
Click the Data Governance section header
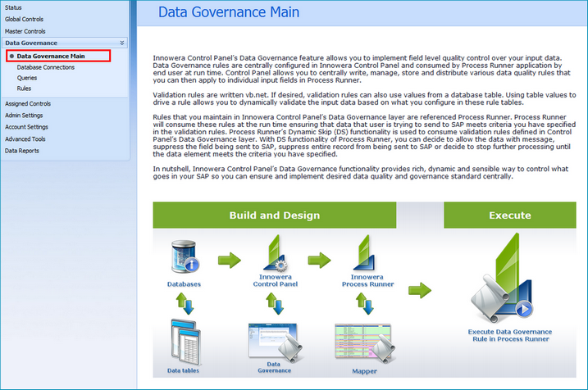click(65, 43)
